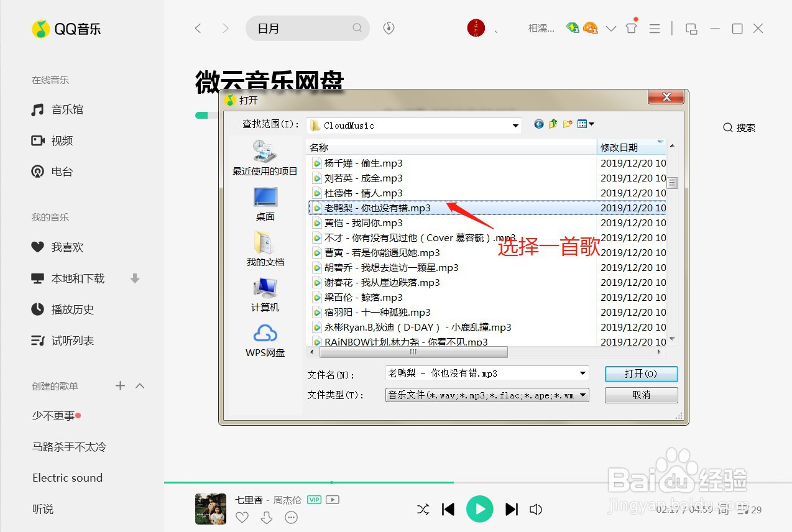Click the green diamond membership badge
This screenshot has height=532, width=792.
pos(573,28)
